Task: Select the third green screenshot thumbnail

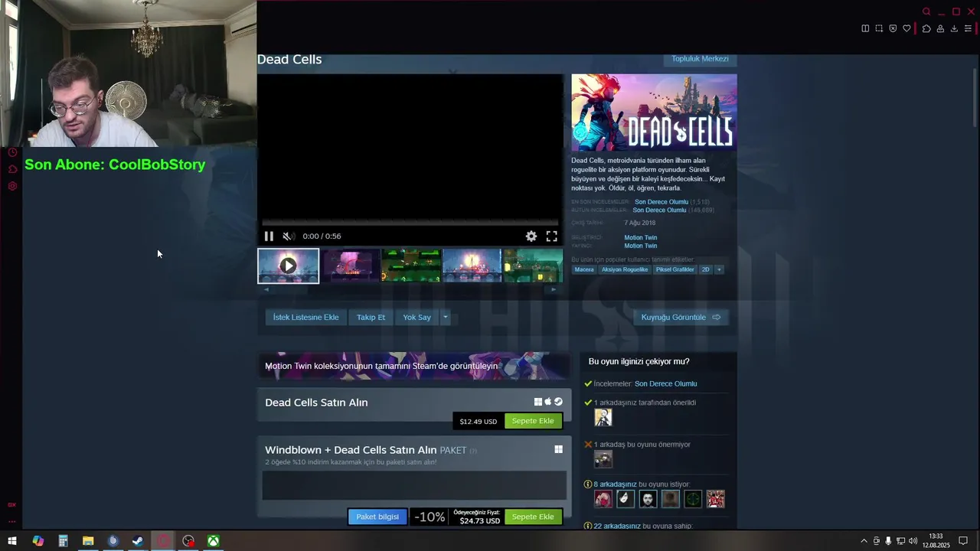Action: [411, 266]
